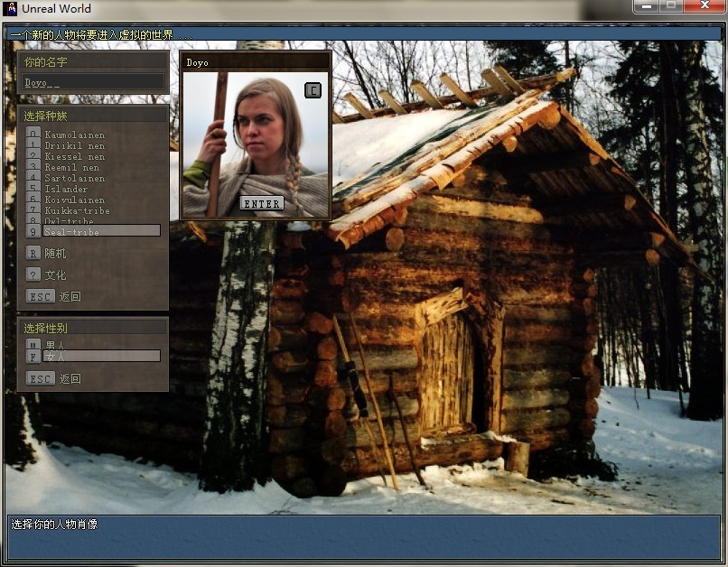Minimize the Unreal World window
The width and height of the screenshot is (728, 567).
[x=647, y=6]
